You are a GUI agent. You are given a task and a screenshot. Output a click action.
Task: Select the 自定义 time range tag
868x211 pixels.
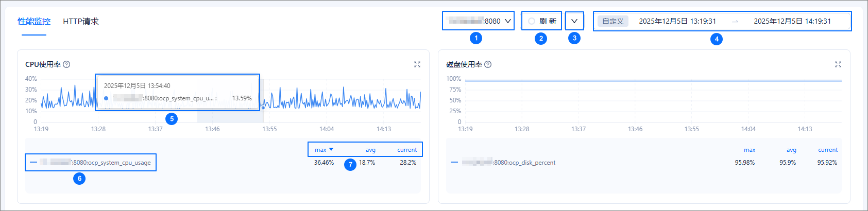613,21
